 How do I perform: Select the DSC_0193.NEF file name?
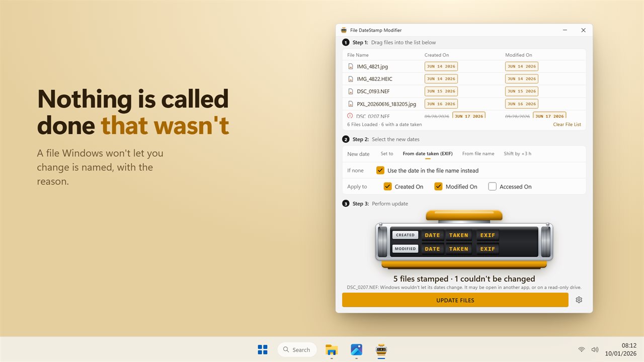pyautogui.click(x=373, y=92)
